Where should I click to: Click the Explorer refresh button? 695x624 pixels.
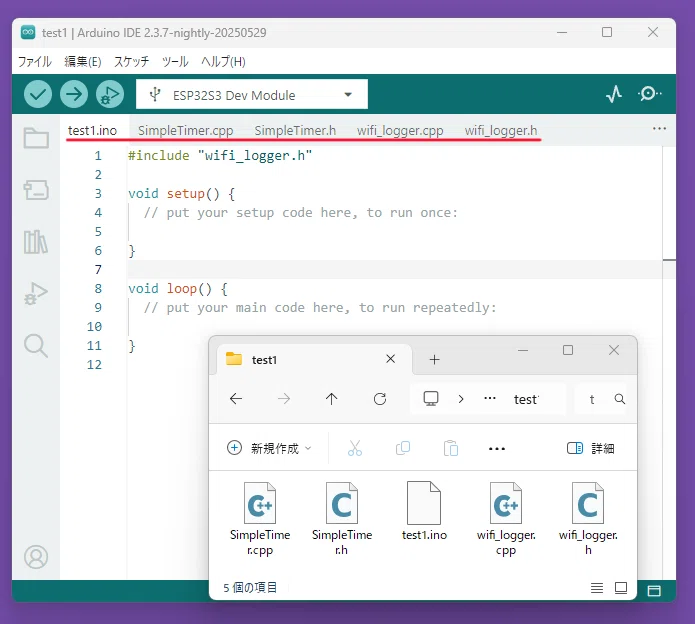coord(380,399)
